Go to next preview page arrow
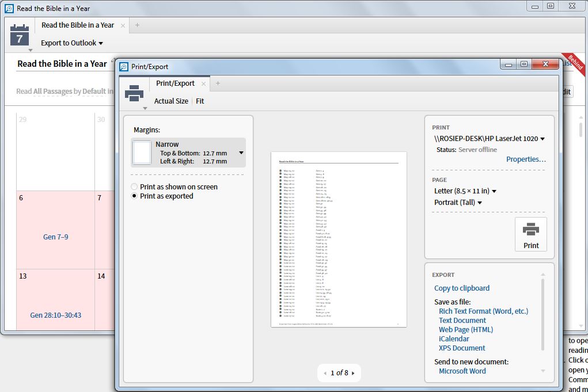588x392 pixels. pyautogui.click(x=353, y=373)
